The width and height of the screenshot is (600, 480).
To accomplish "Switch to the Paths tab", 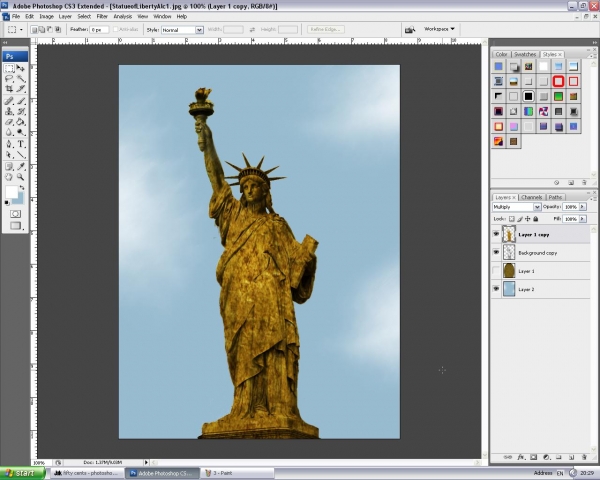I will (555, 197).
